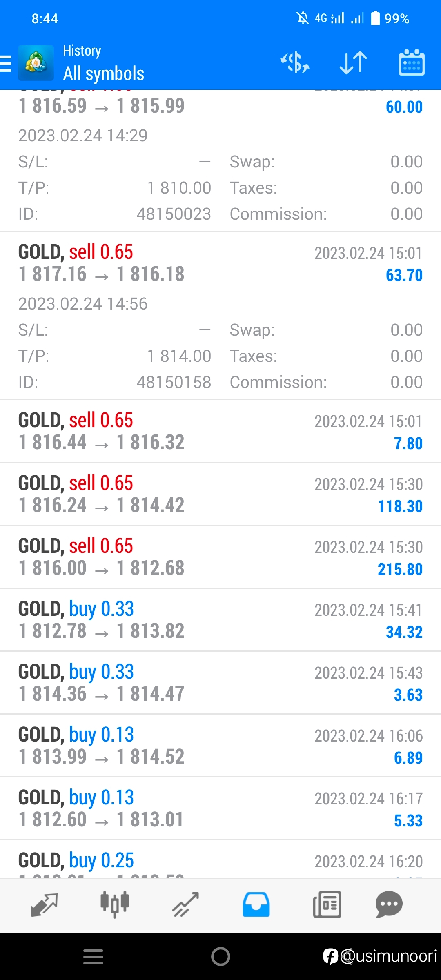
Task: Select the History inbox tab icon
Action: click(256, 905)
